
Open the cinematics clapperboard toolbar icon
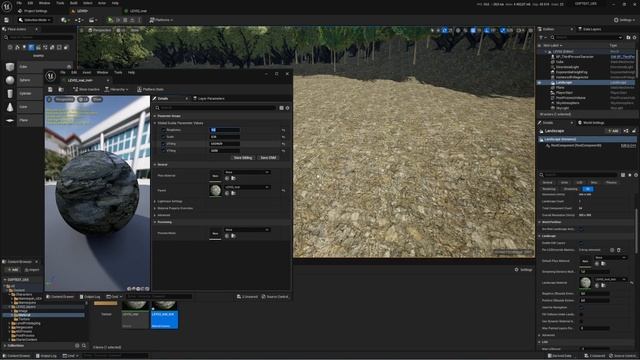93,20
